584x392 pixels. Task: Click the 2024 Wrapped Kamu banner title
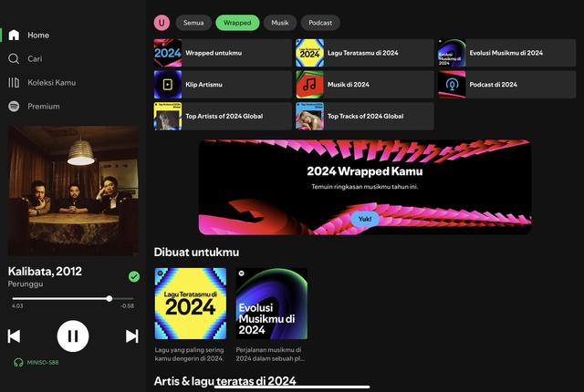pyautogui.click(x=365, y=171)
